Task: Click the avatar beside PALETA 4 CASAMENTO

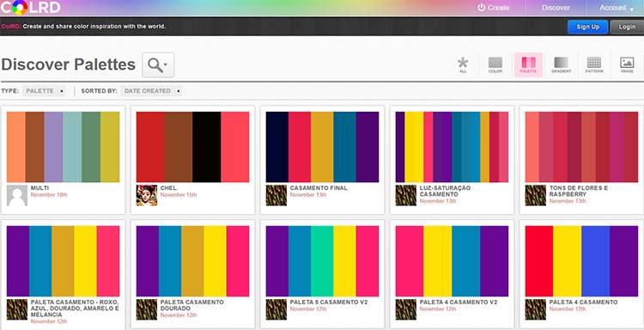Action: click(x=536, y=309)
